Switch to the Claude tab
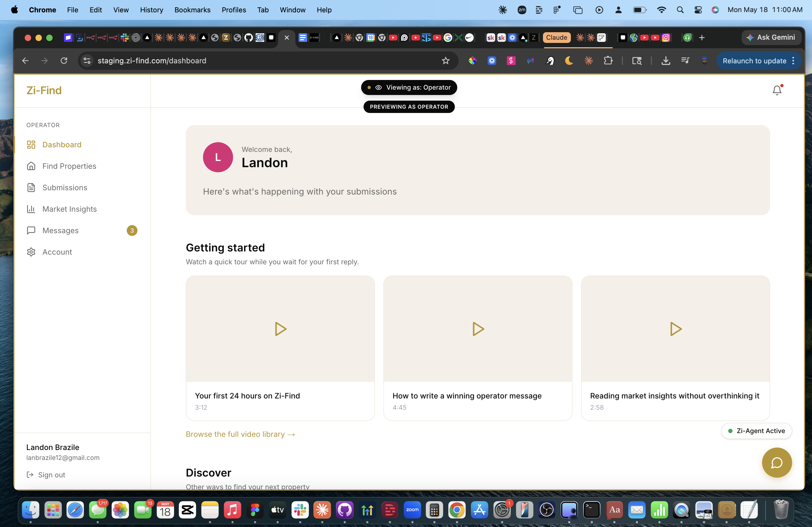Image resolution: width=812 pixels, height=527 pixels. 556,38
